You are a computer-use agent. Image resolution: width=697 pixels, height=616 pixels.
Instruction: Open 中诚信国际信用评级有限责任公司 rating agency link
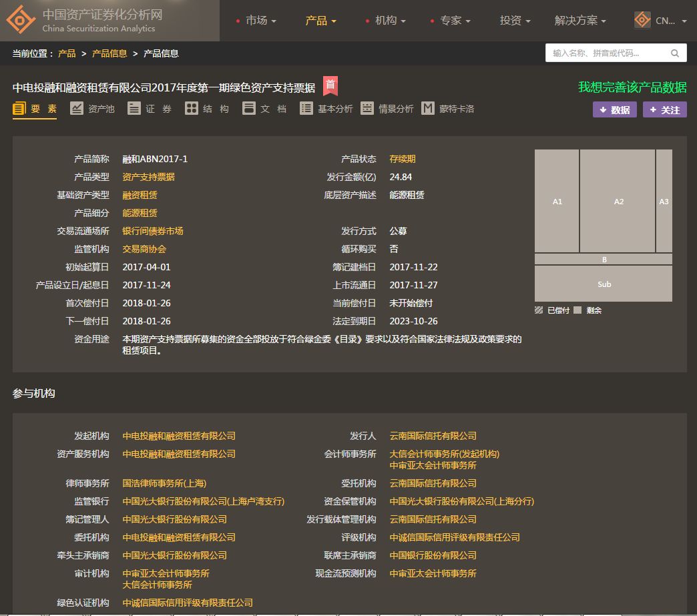[x=455, y=537]
